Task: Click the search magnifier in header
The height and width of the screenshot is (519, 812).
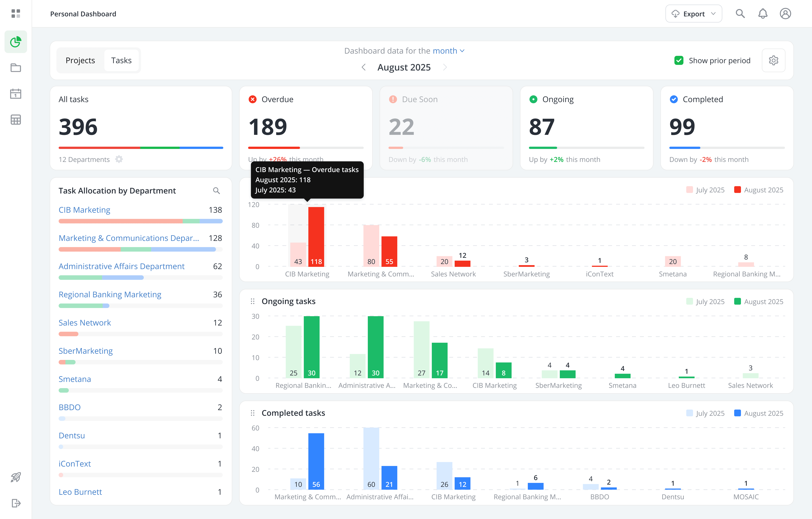Action: (x=740, y=14)
